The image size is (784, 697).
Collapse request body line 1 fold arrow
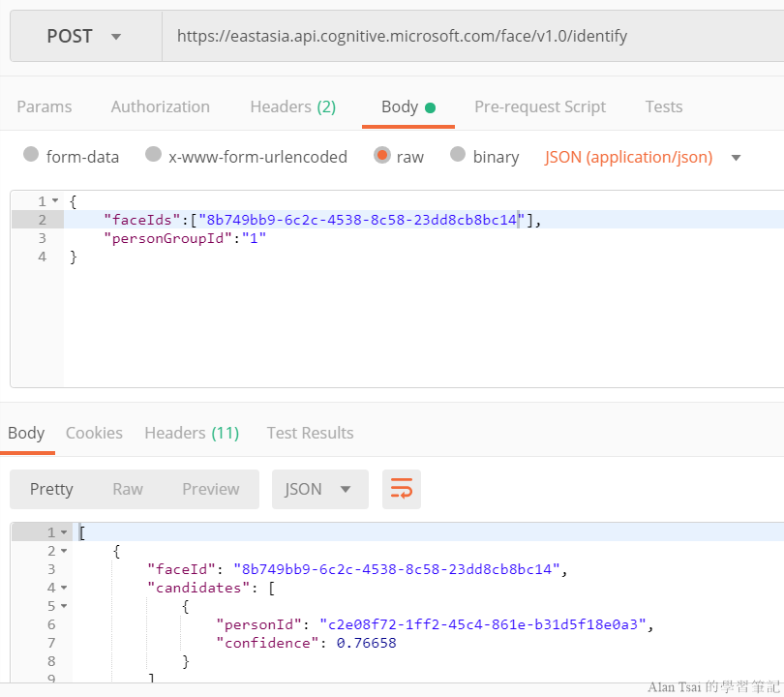55,201
